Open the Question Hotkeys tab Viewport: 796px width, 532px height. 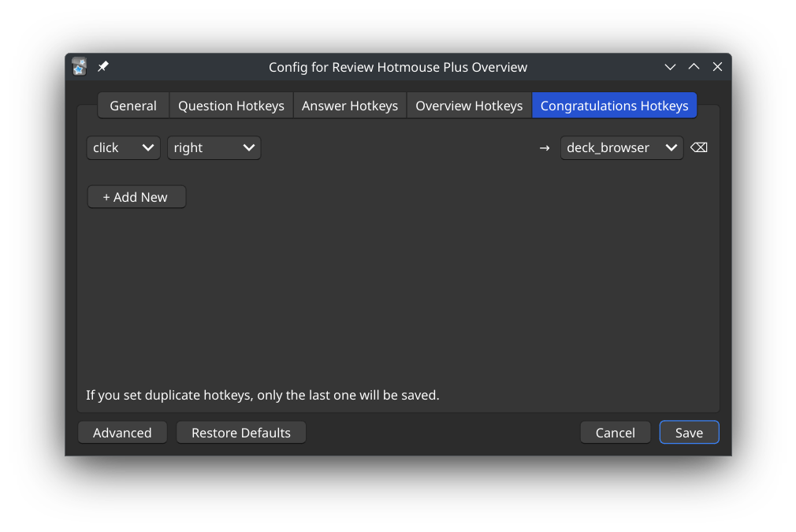231,106
